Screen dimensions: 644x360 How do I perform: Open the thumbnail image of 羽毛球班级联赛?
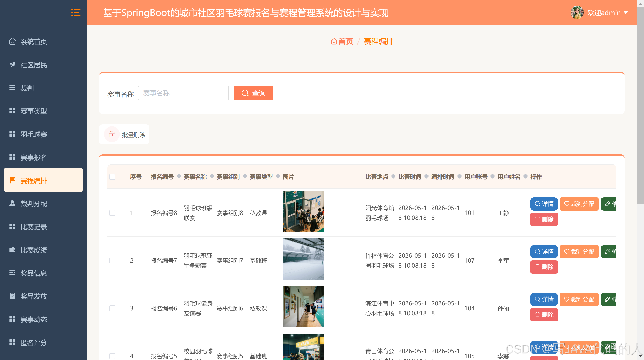[303, 211]
